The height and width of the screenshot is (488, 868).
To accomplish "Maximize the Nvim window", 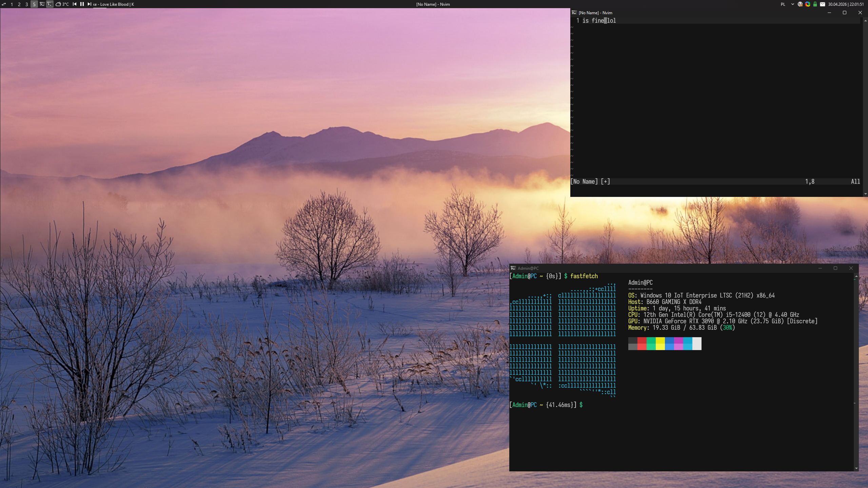I will [845, 13].
